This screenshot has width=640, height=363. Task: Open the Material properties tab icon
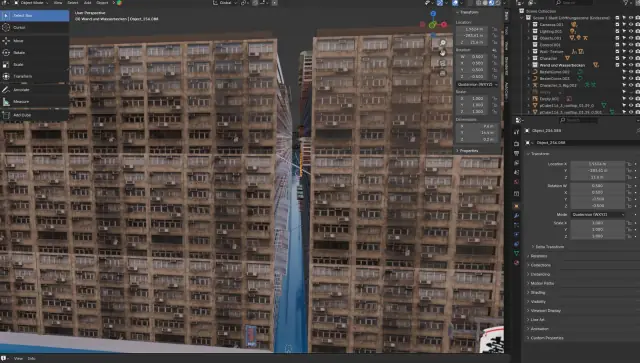point(517,263)
